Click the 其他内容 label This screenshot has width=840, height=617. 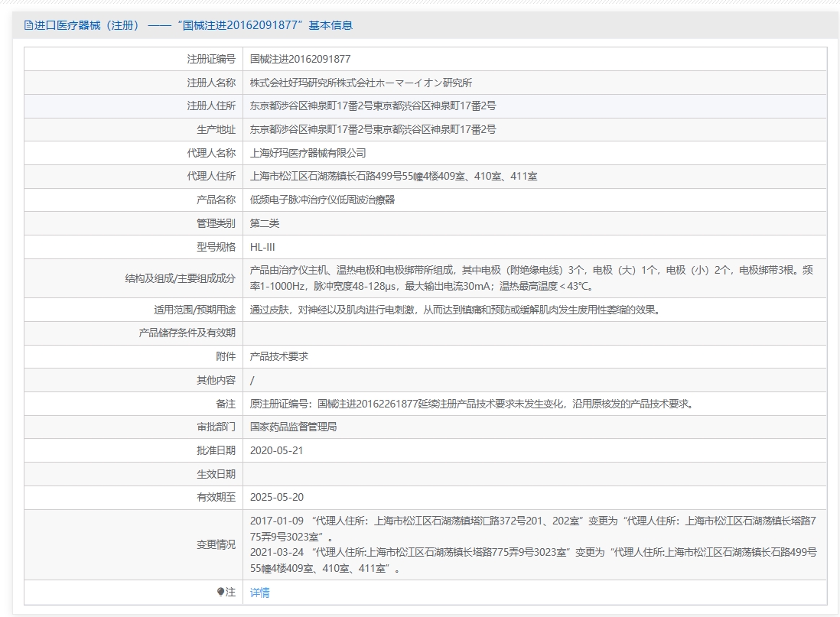click(x=216, y=380)
